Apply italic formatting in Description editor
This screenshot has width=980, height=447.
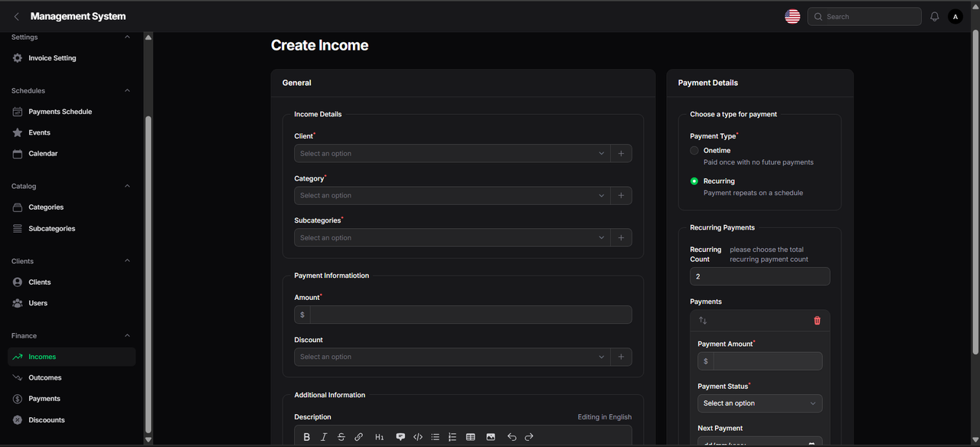coord(324,437)
